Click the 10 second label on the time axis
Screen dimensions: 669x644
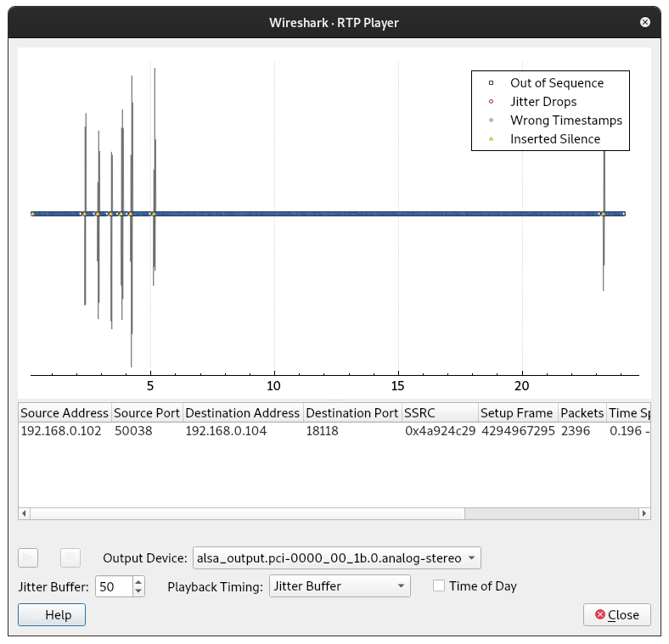274,386
